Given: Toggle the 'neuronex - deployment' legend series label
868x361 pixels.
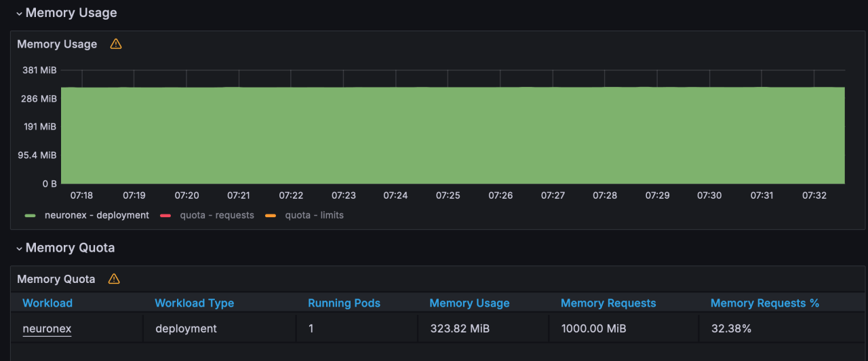Looking at the screenshot, I should 96,215.
